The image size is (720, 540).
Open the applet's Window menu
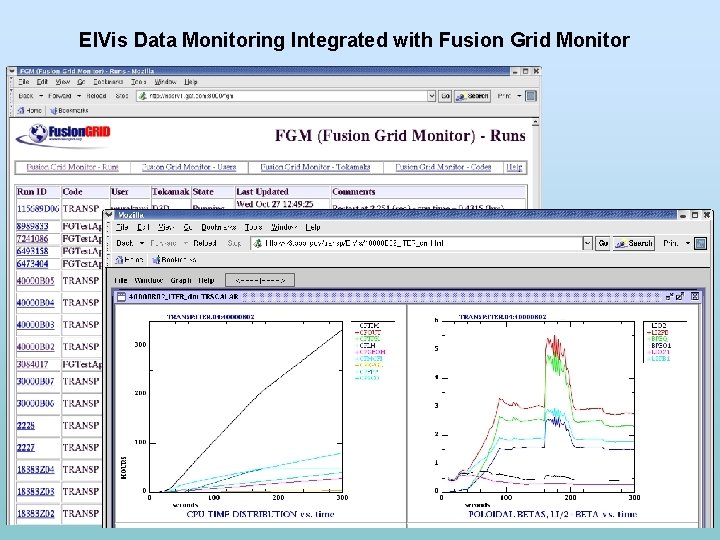(x=149, y=280)
